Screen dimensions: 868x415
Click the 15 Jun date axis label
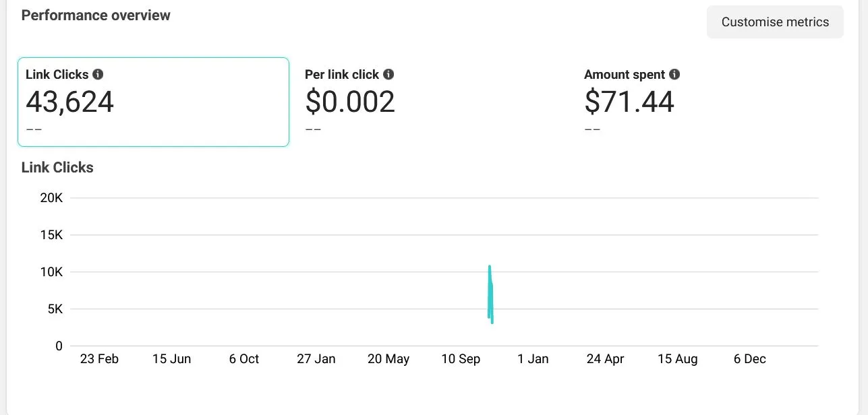coord(171,359)
